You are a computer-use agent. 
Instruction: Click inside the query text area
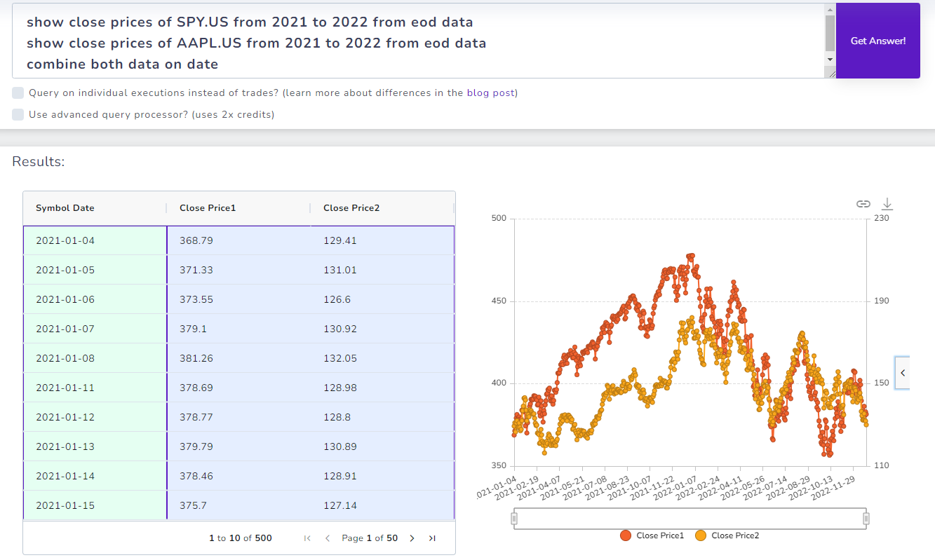point(418,41)
